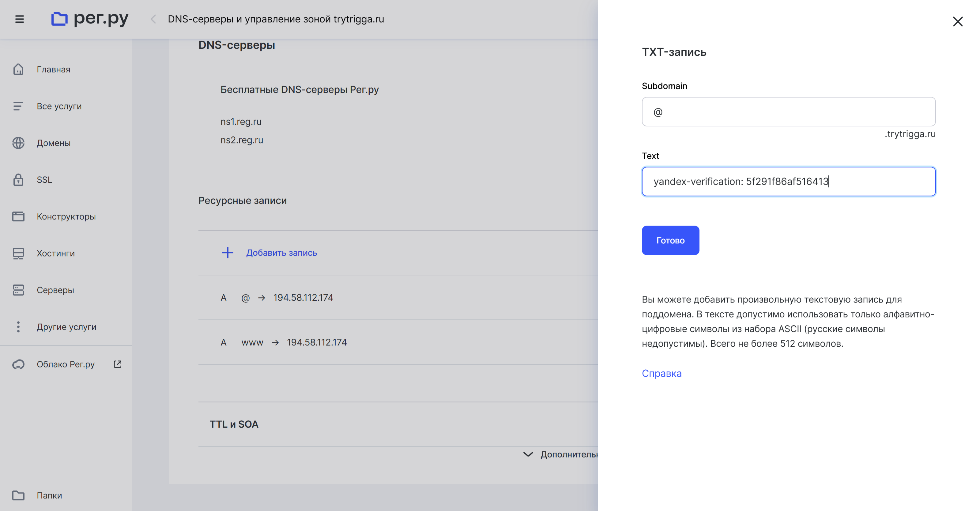Click the Конструкторы window icon
The height and width of the screenshot is (511, 980).
tap(18, 216)
